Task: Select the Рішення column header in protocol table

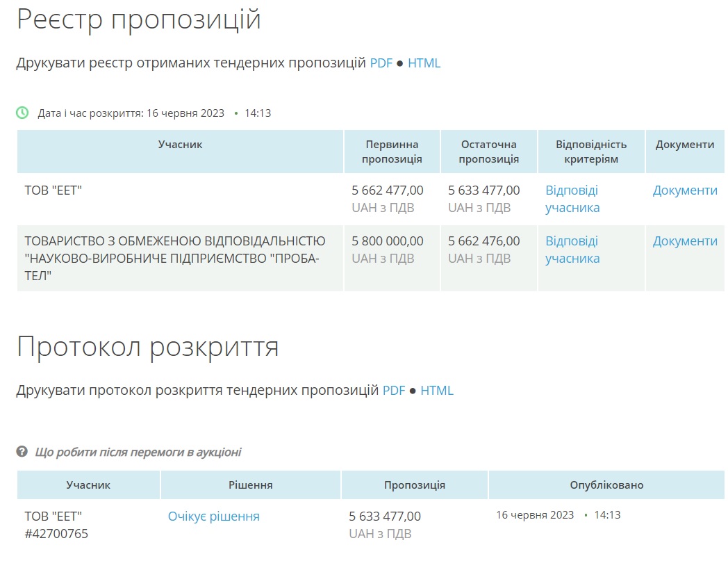Action: click(250, 485)
